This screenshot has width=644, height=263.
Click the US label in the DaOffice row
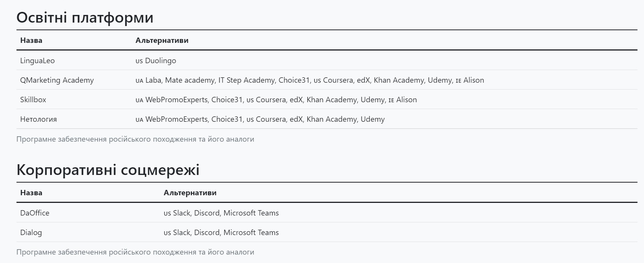167,213
